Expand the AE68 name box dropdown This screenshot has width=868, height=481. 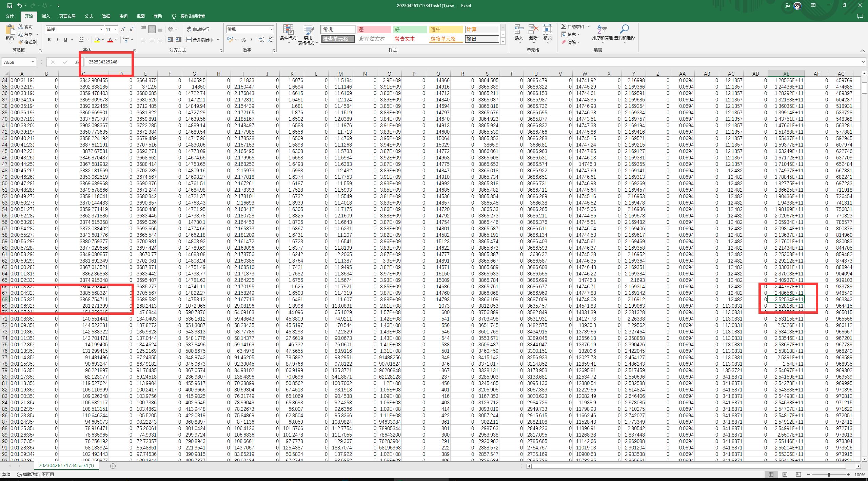(33, 62)
